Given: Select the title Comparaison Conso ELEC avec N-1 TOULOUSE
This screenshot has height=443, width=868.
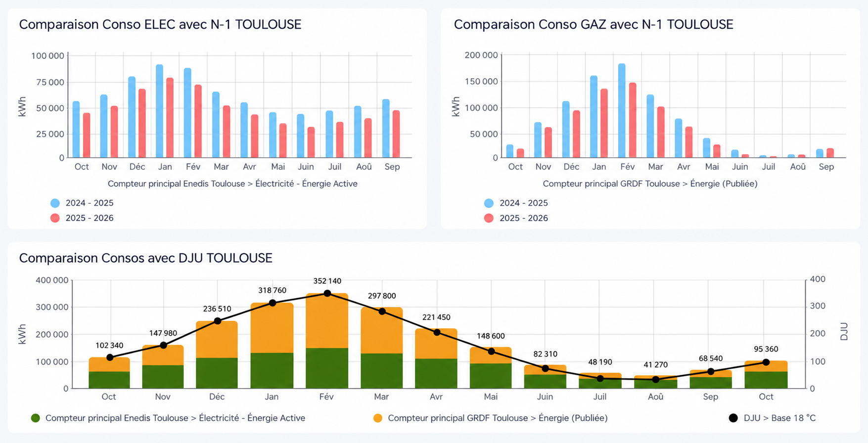Looking at the screenshot, I should 160,24.
